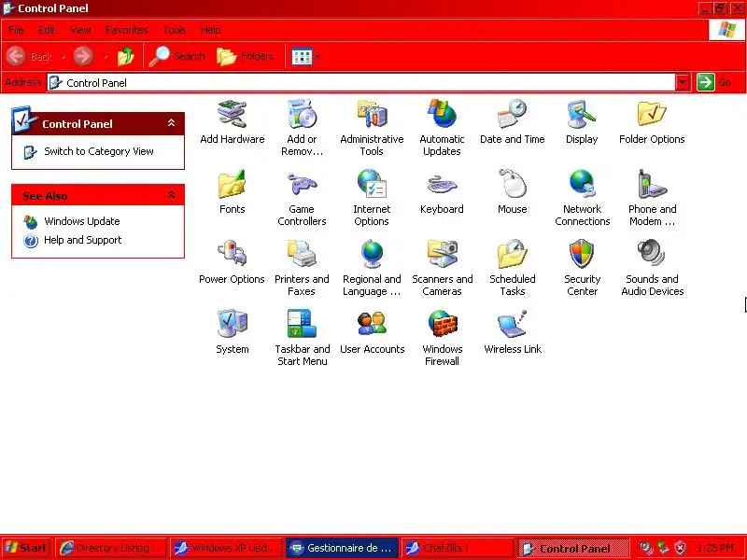Screen dimensions: 747x560
Task: Click the system tray clock
Action: pyautogui.click(x=715, y=548)
